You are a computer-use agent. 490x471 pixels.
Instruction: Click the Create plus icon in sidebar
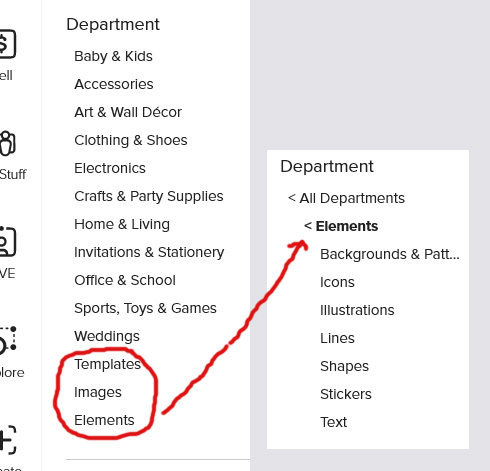(x=7, y=440)
